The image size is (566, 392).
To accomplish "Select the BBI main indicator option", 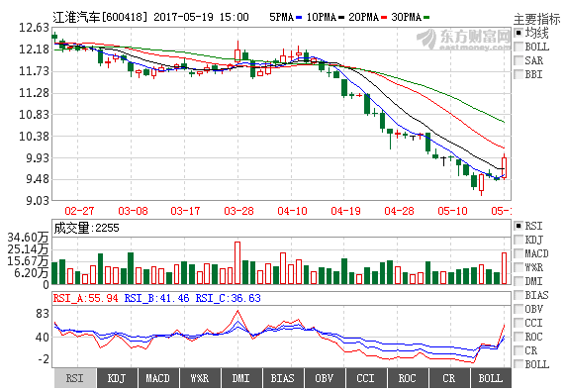I will pos(519,74).
